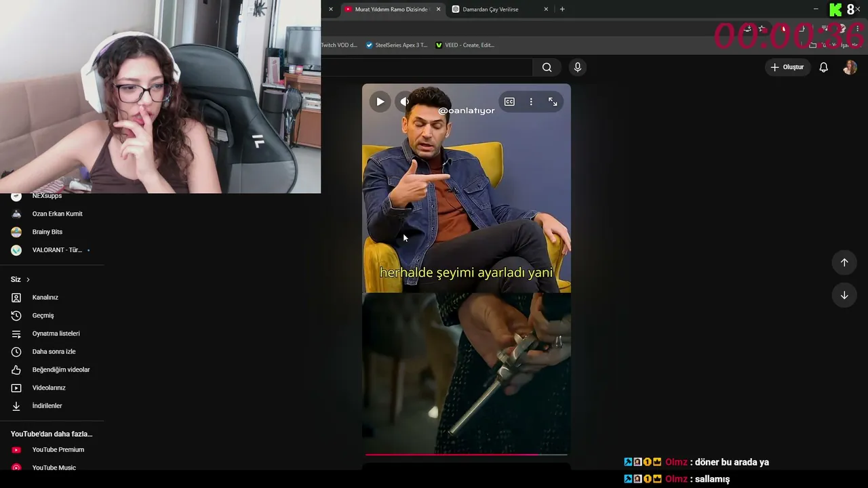Image resolution: width=868 pixels, height=488 pixels.
Task: Click the Kanalınız profile icon
Action: (x=16, y=298)
